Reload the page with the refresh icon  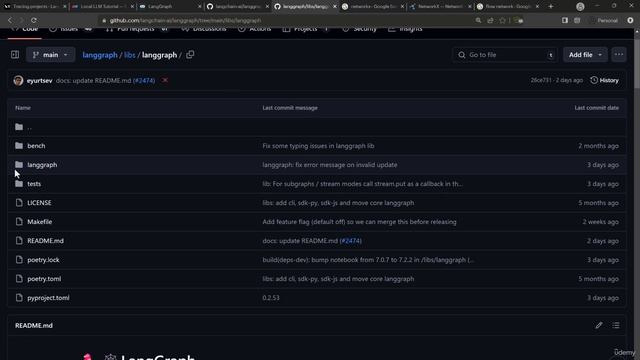point(34,20)
